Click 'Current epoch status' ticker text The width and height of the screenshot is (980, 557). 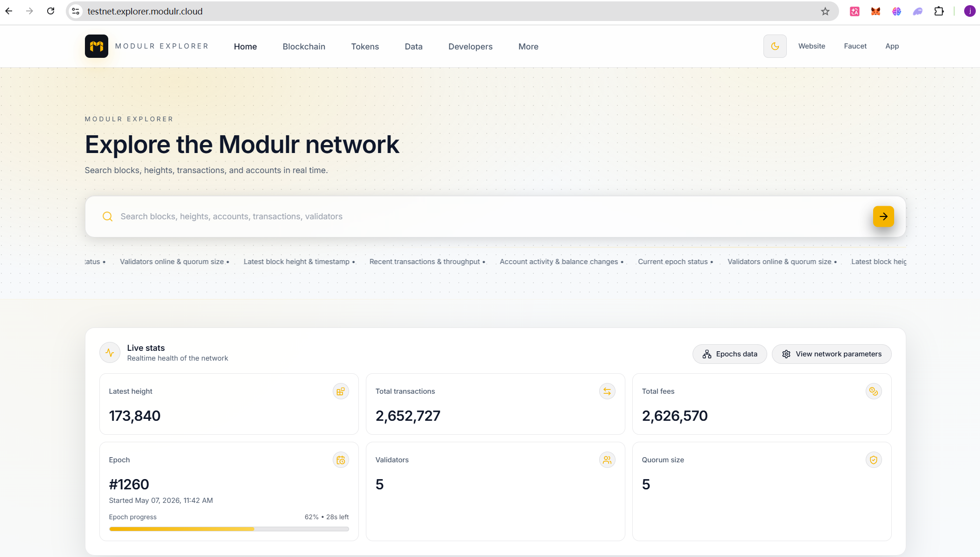click(673, 262)
